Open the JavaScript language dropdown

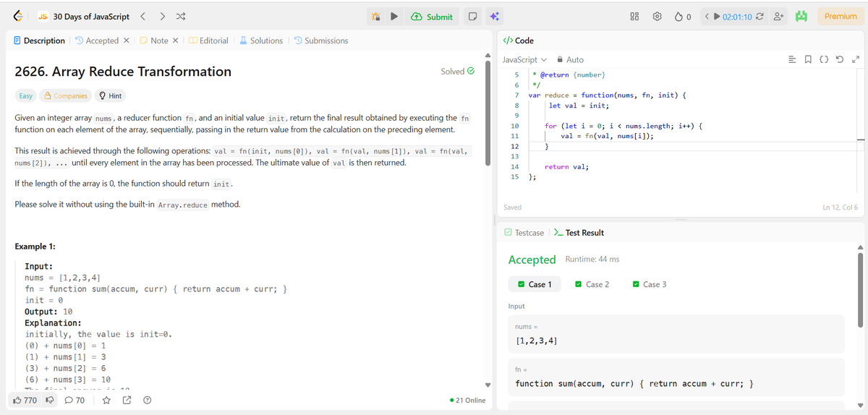(x=524, y=59)
